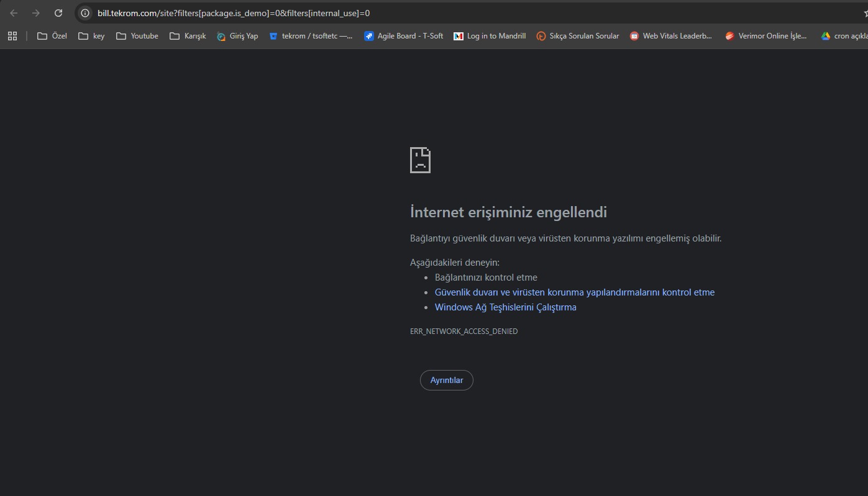Open Sıkça Sorulan Sorular bookmark

point(578,36)
